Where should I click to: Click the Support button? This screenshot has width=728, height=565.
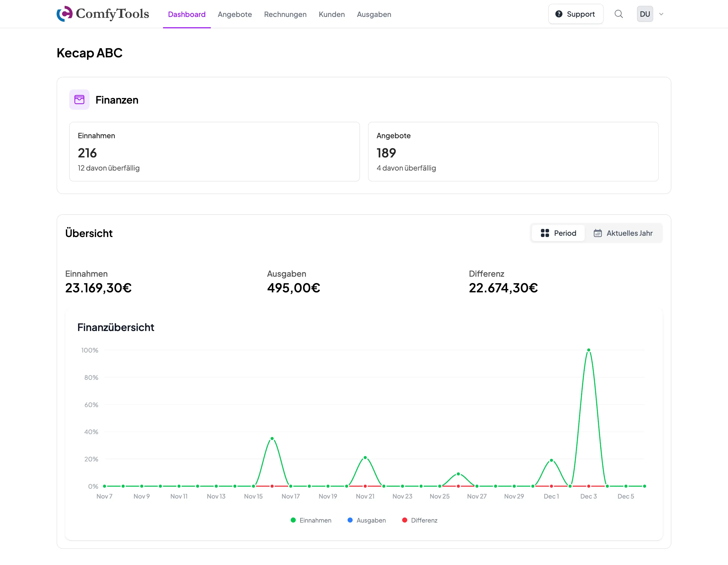pyautogui.click(x=576, y=14)
